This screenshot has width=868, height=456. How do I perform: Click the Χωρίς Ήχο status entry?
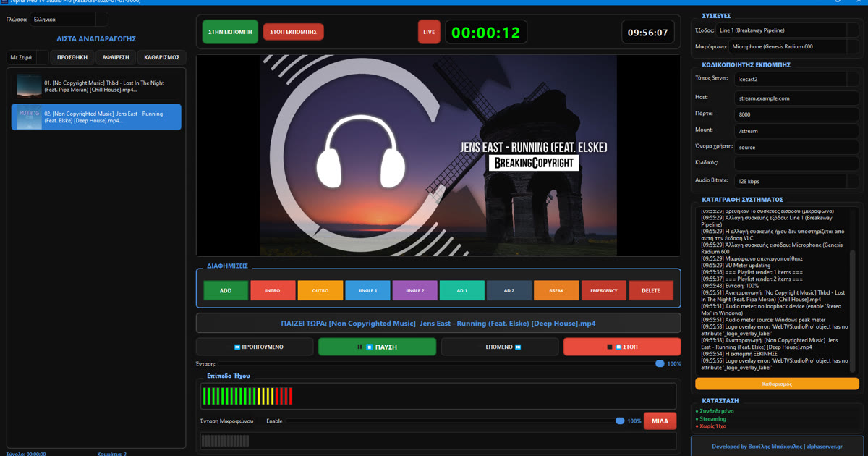(712, 426)
